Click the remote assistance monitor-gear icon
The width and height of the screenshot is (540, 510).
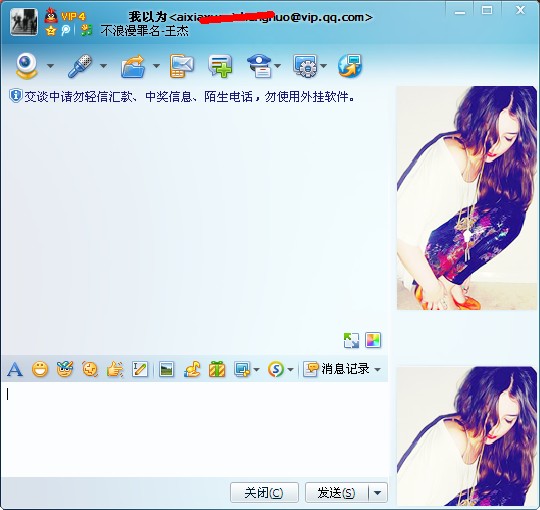[305, 66]
